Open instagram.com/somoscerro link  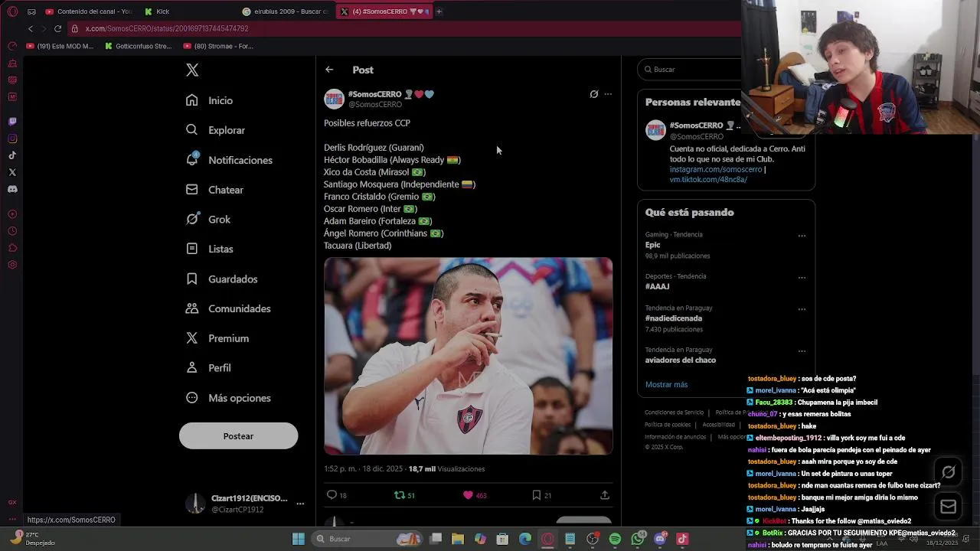pos(715,169)
